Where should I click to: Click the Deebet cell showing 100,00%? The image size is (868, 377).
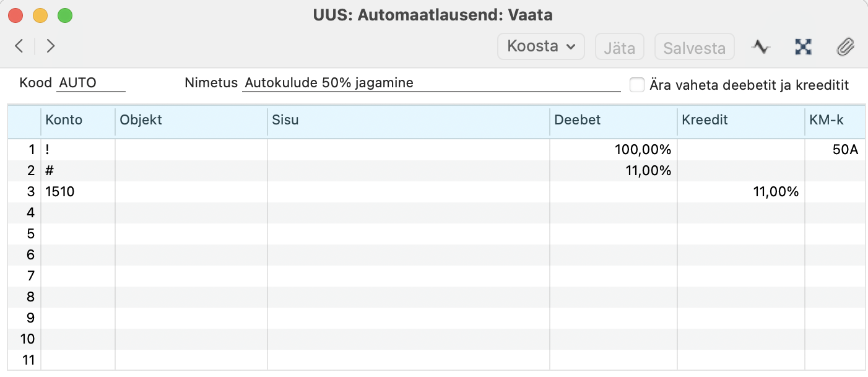[x=614, y=150]
